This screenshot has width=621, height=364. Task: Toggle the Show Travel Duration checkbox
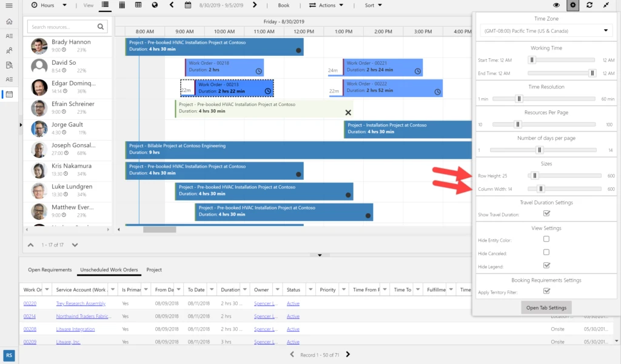tap(546, 214)
